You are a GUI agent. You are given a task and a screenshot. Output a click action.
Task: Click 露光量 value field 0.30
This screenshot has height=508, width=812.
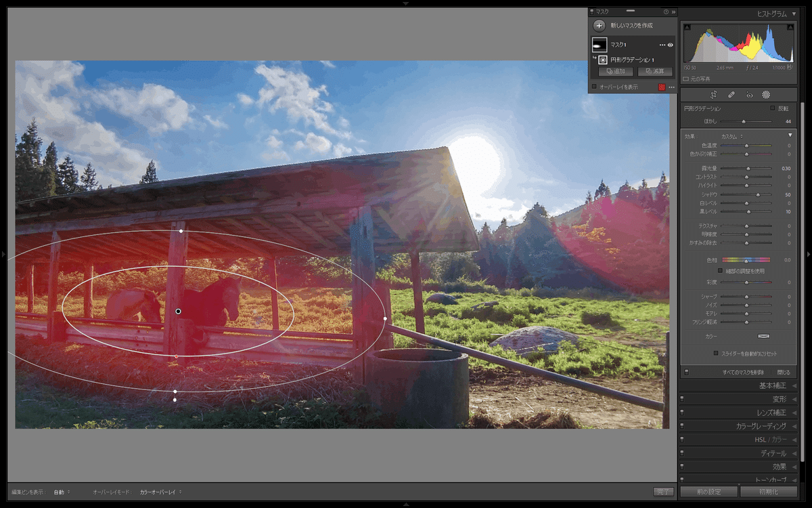785,168
